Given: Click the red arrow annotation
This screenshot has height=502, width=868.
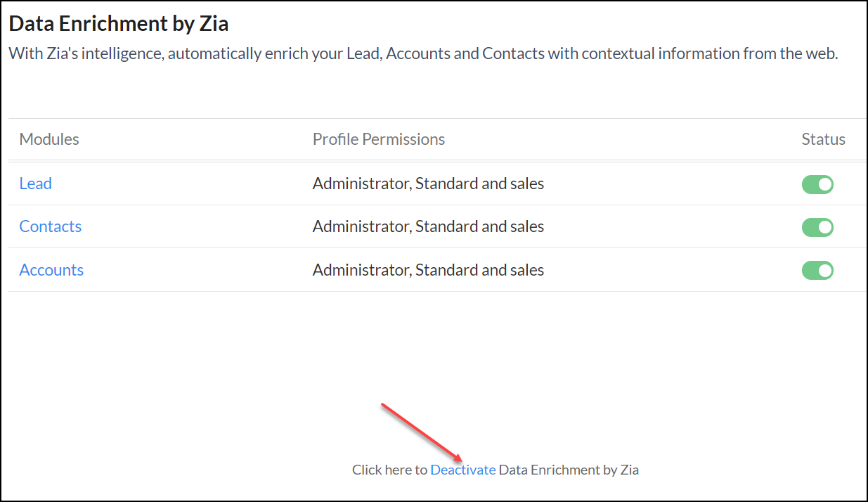Looking at the screenshot, I should pos(420,432).
